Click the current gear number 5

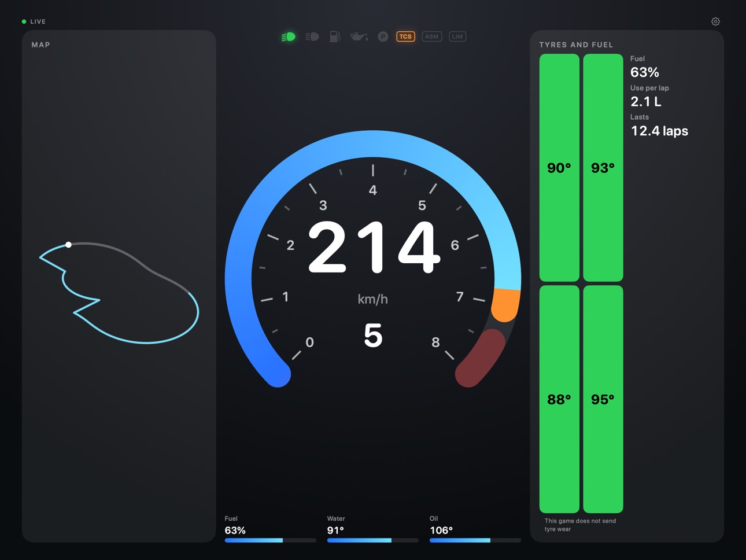[x=373, y=336]
